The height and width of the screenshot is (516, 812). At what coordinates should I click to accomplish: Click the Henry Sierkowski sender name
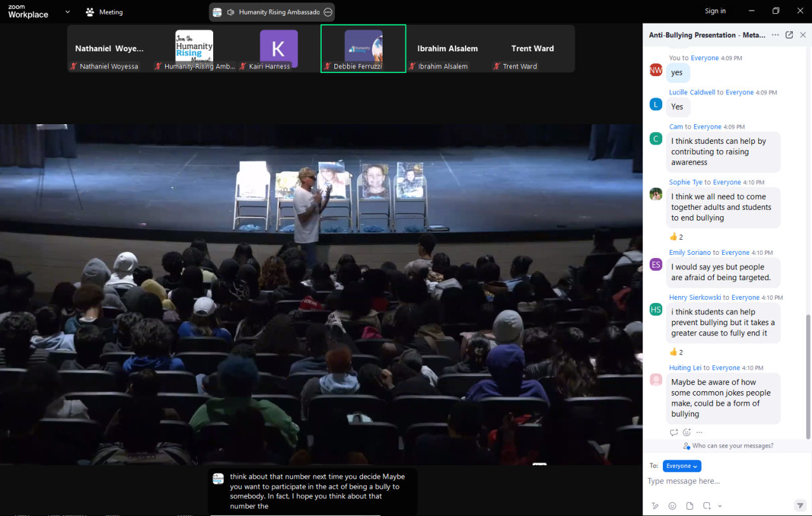pyautogui.click(x=697, y=298)
